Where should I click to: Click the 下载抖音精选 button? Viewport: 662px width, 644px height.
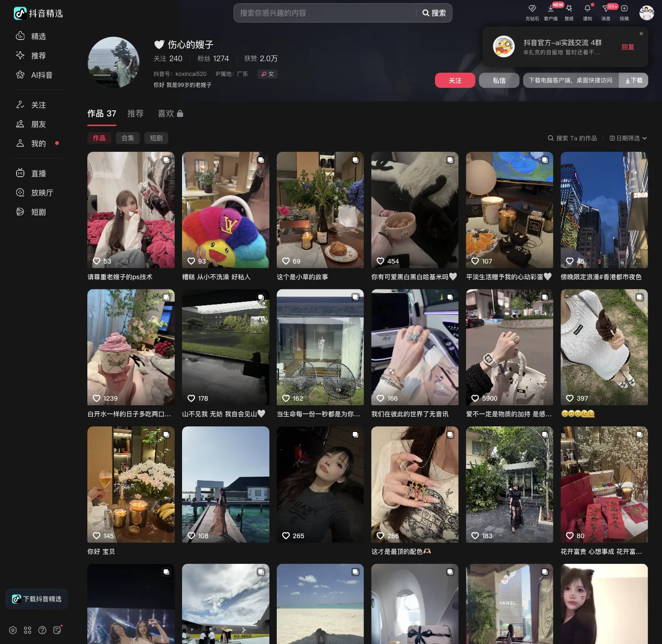click(37, 599)
